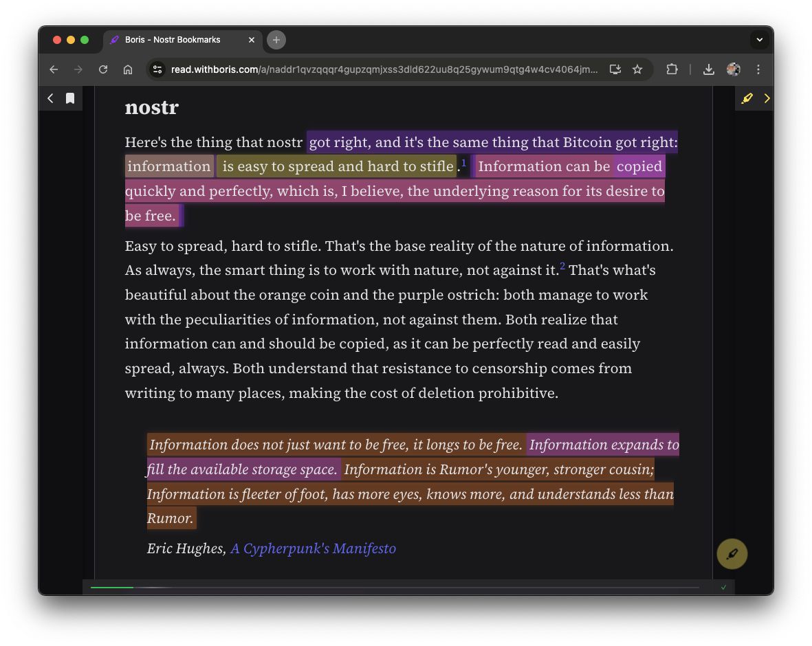The height and width of the screenshot is (646, 812).
Task: Open a new browser tab
Action: click(x=276, y=40)
